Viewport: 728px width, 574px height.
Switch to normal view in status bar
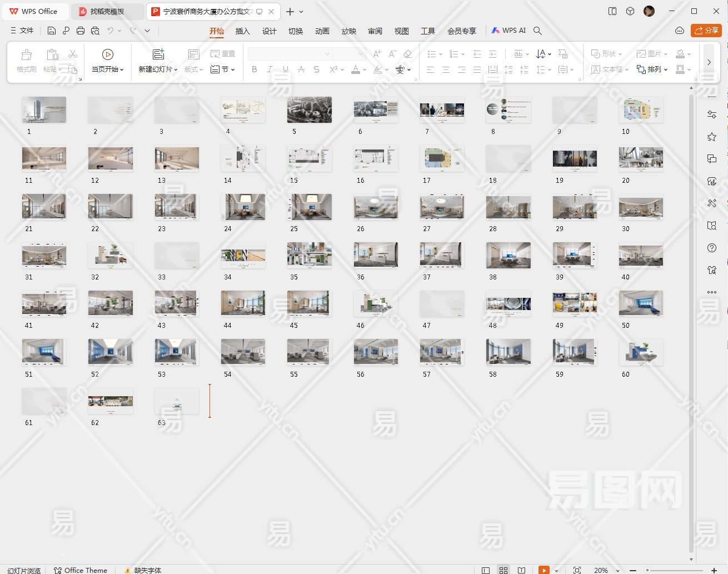(x=486, y=570)
